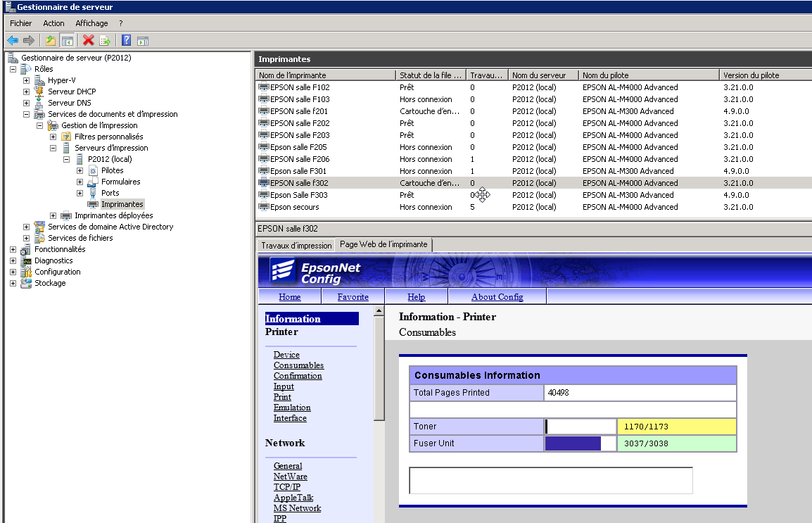Click the Up one level folder icon
The height and width of the screenshot is (523, 812).
[51, 41]
